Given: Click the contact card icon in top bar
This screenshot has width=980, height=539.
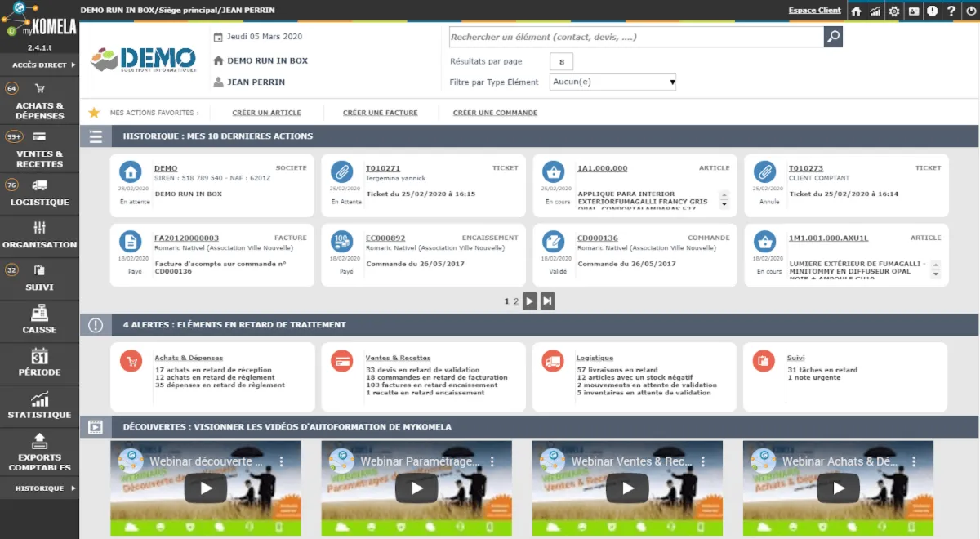Looking at the screenshot, I should [913, 11].
